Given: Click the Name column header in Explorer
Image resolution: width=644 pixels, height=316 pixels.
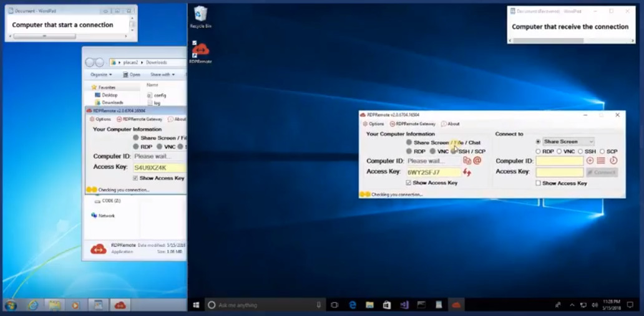Looking at the screenshot, I should point(152,85).
